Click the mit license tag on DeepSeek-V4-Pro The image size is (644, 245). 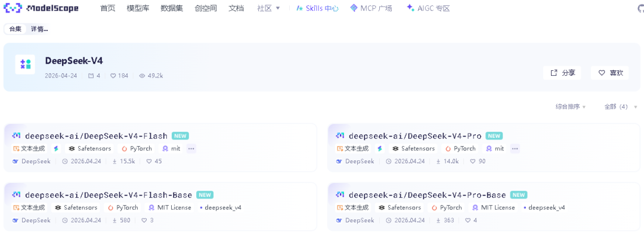[494, 148]
